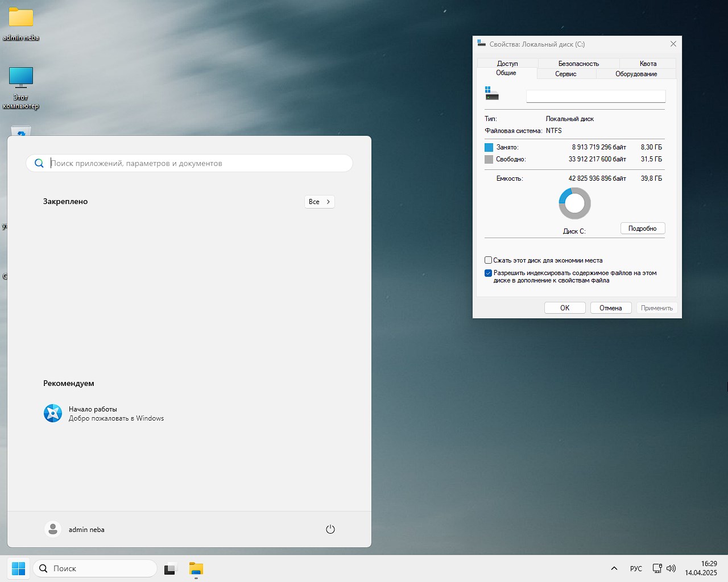Open Task View in the taskbar
Screen dimensions: 728x582
[170, 568]
